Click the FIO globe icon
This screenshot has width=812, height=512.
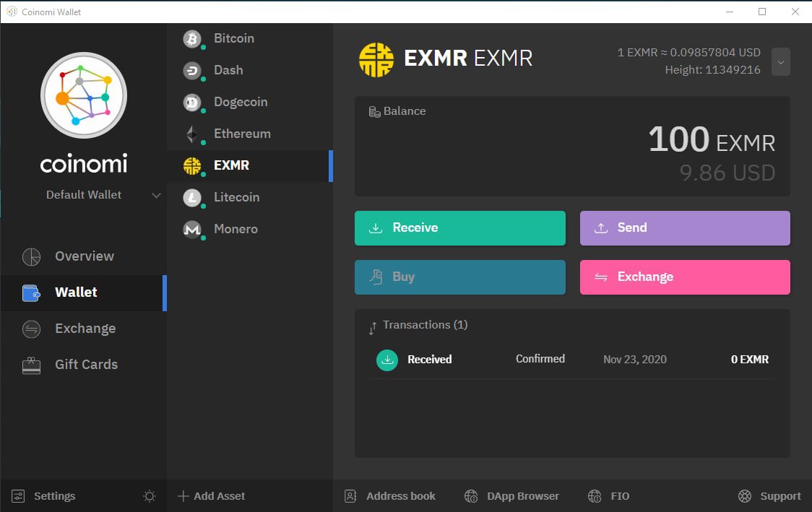tap(595, 496)
